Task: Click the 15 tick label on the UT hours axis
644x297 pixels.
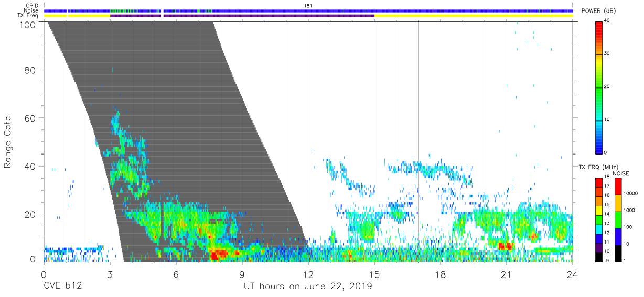Action: tap(374, 274)
